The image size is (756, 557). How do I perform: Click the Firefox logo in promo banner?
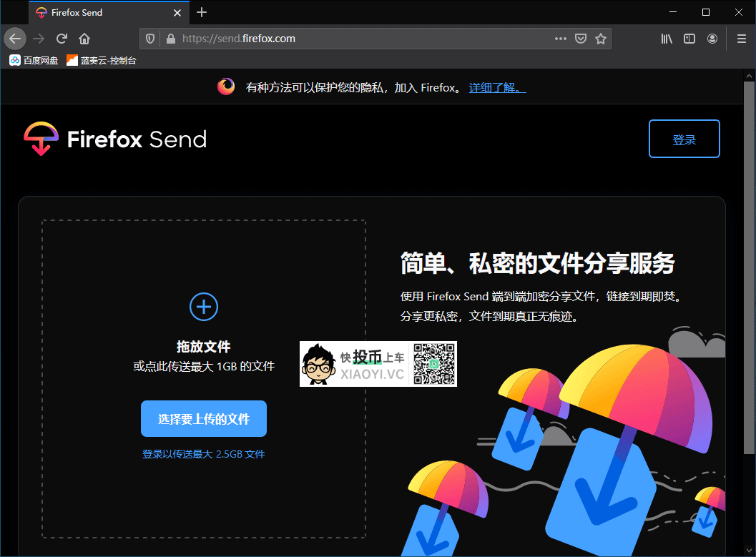point(225,87)
